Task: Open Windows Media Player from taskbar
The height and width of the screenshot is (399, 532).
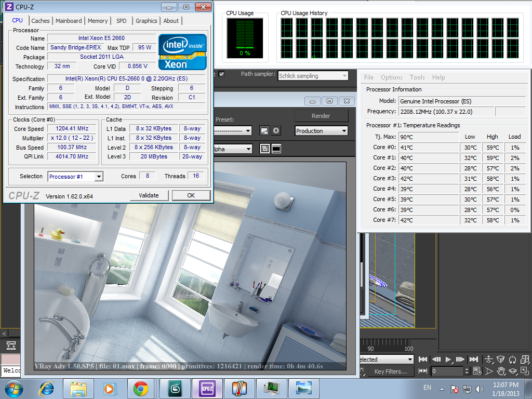Action: 110,389
